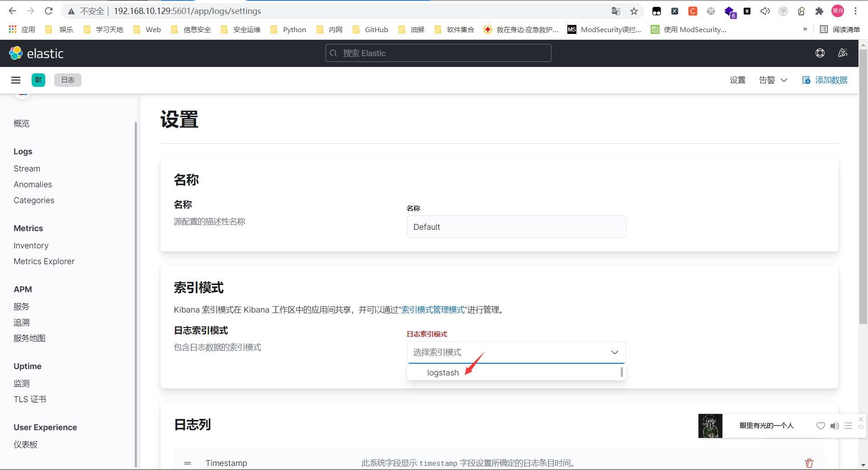Open the help menu icon
Image resolution: width=868 pixels, height=470 pixels.
click(x=820, y=53)
